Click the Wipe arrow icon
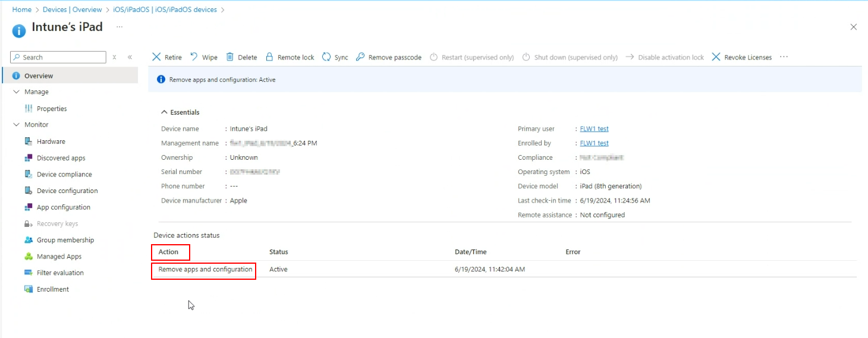Viewport: 868px width, 338px height. pyautogui.click(x=194, y=57)
